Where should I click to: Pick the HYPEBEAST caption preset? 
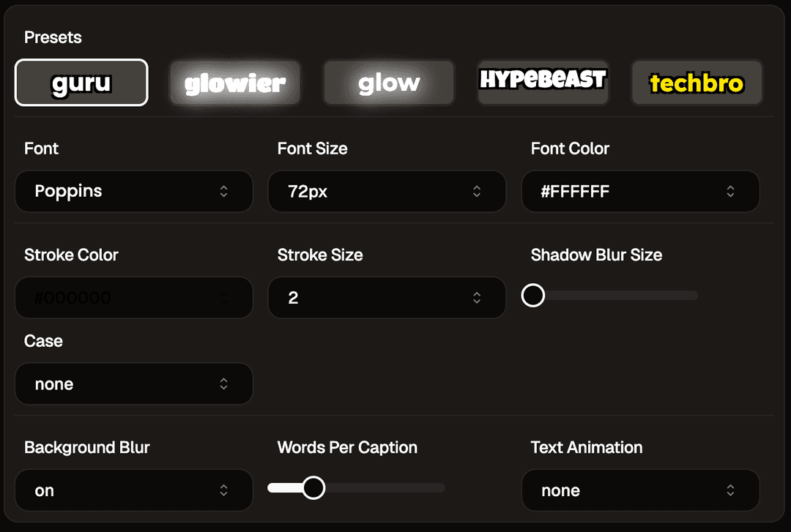pyautogui.click(x=543, y=81)
